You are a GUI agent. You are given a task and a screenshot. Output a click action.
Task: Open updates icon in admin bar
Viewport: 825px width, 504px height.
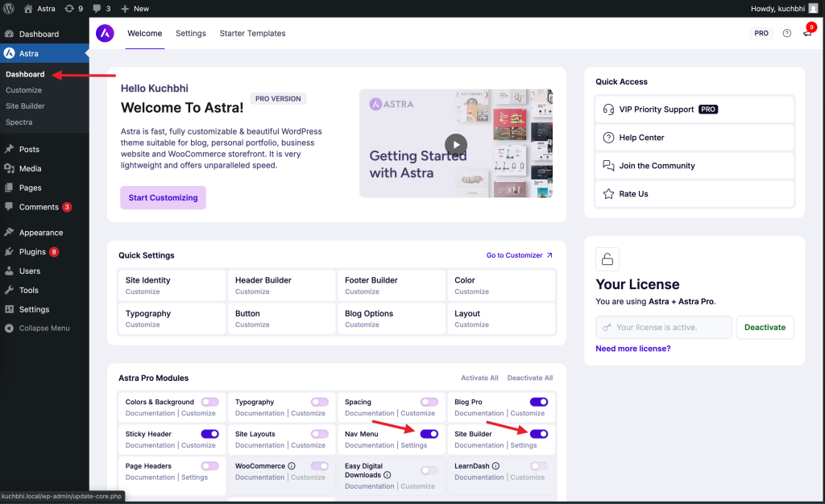[x=73, y=8]
